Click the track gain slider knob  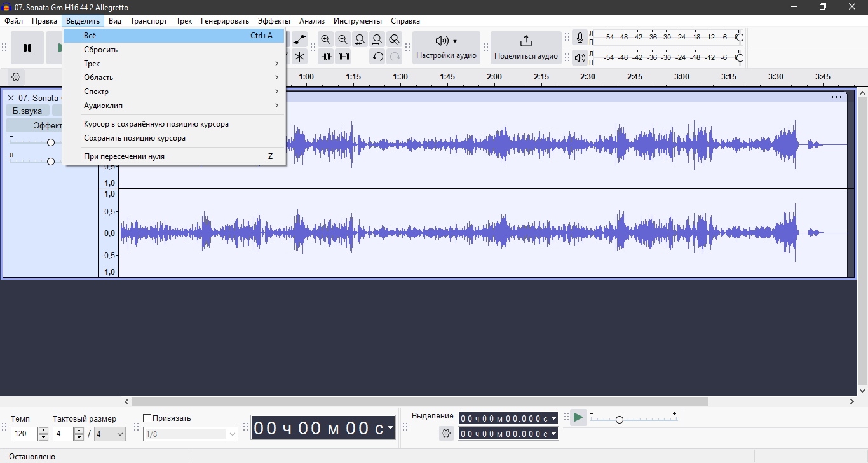pos(51,142)
